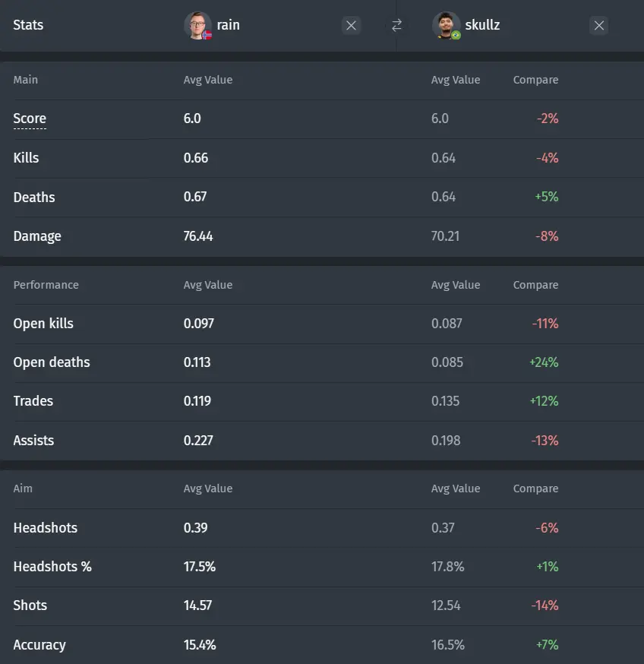Swap the two compared players
644x664 pixels.
(x=396, y=25)
